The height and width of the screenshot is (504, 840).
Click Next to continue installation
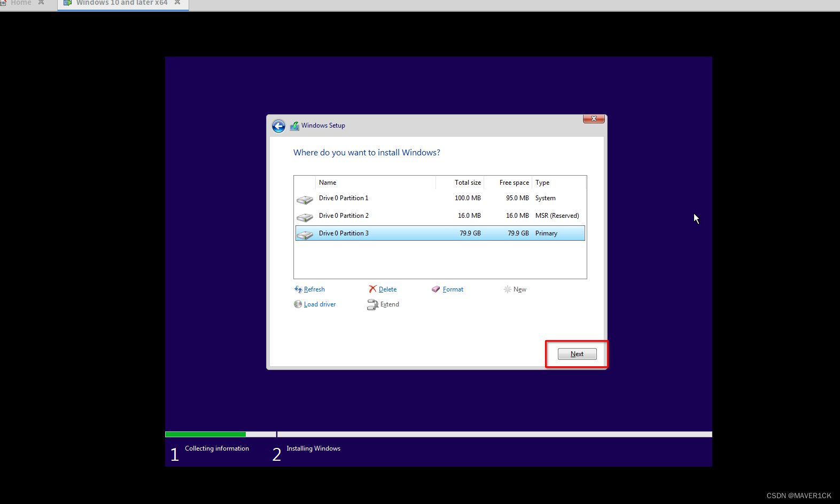[x=577, y=354]
